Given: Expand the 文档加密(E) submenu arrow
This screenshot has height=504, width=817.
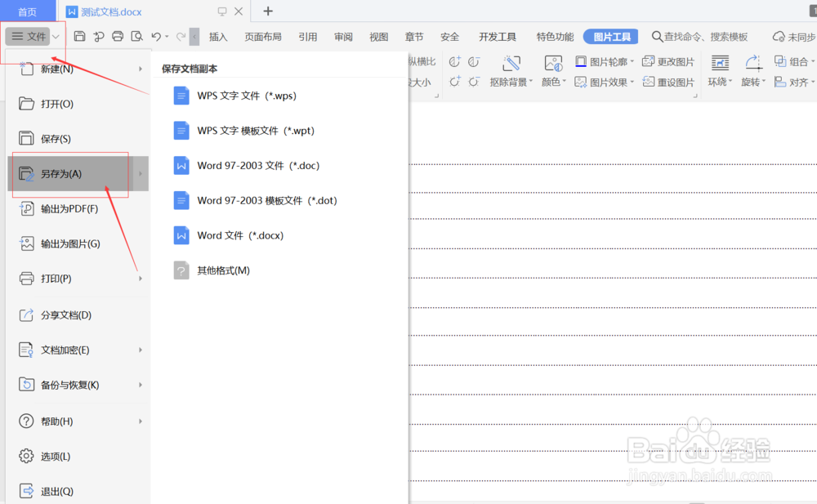Looking at the screenshot, I should click(x=141, y=350).
